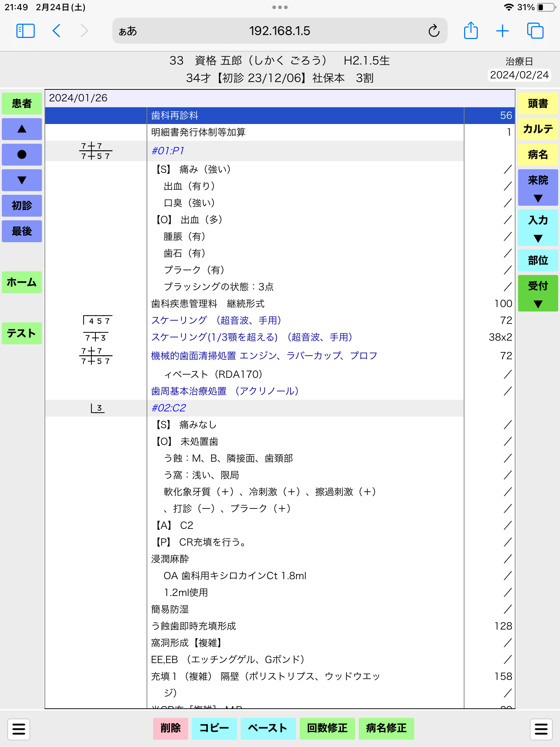Image resolution: width=560 pixels, height=747 pixels.
Task: Expand the 入力 dropdown button
Action: click(x=538, y=228)
